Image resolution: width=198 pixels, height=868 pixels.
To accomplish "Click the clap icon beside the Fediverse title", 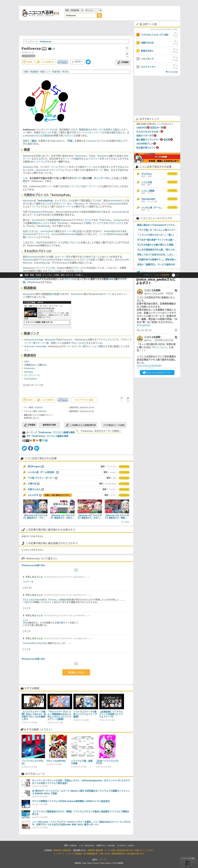I will pos(127,48).
